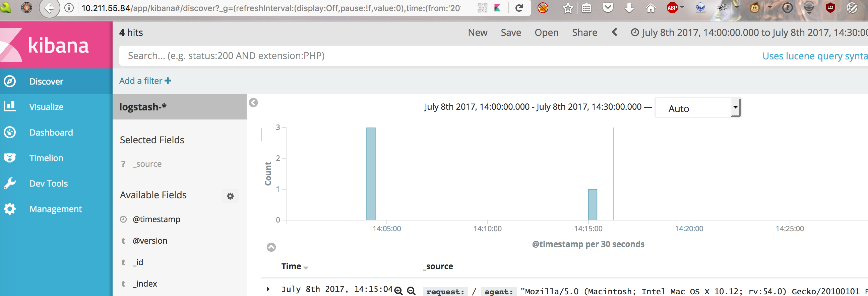Click the _source column header

(x=438, y=266)
